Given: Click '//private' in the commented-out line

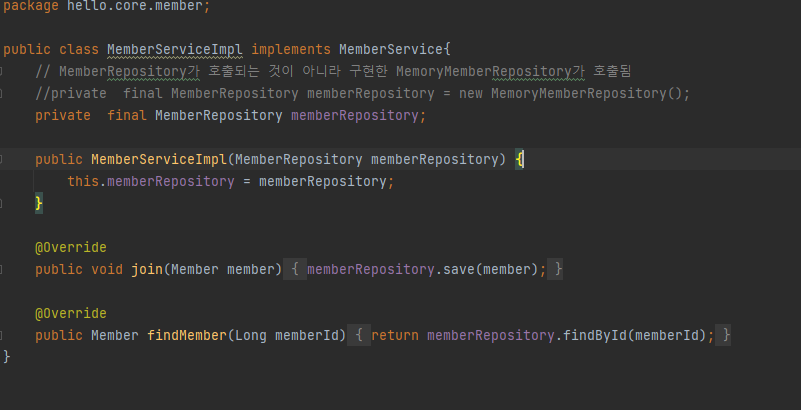Looking at the screenshot, I should click(70, 93).
